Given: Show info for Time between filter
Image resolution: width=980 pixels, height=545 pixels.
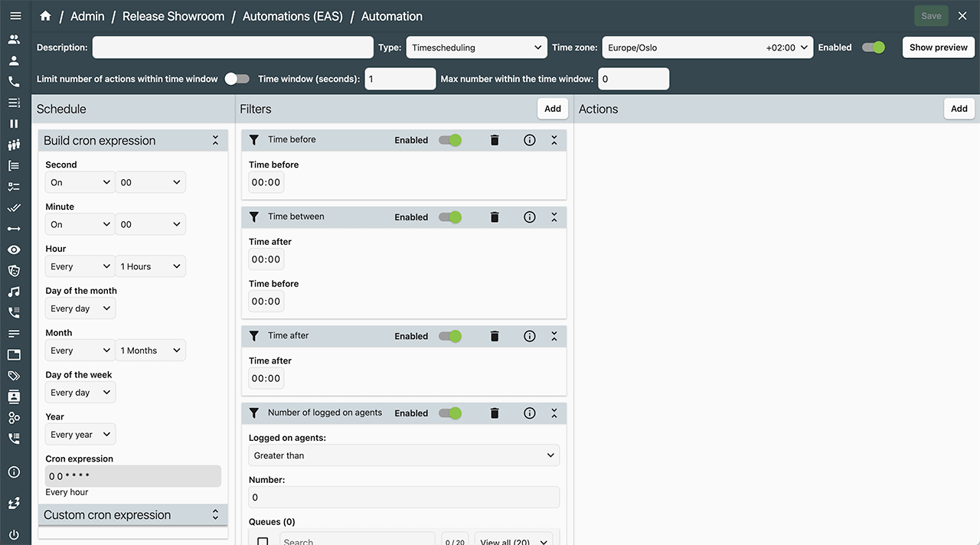Looking at the screenshot, I should [x=529, y=217].
